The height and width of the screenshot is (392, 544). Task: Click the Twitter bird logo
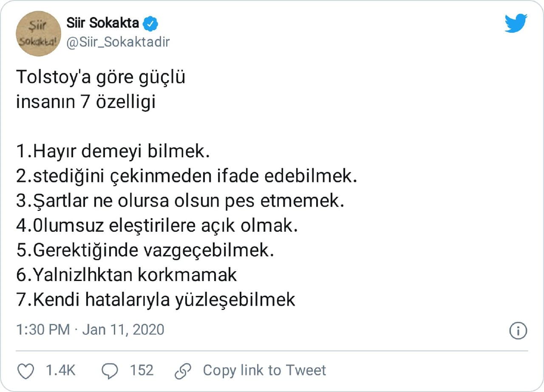[x=516, y=23]
